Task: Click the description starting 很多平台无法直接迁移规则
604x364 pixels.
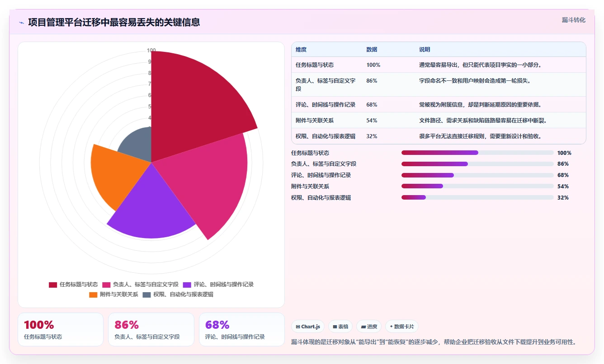Action: click(x=480, y=136)
